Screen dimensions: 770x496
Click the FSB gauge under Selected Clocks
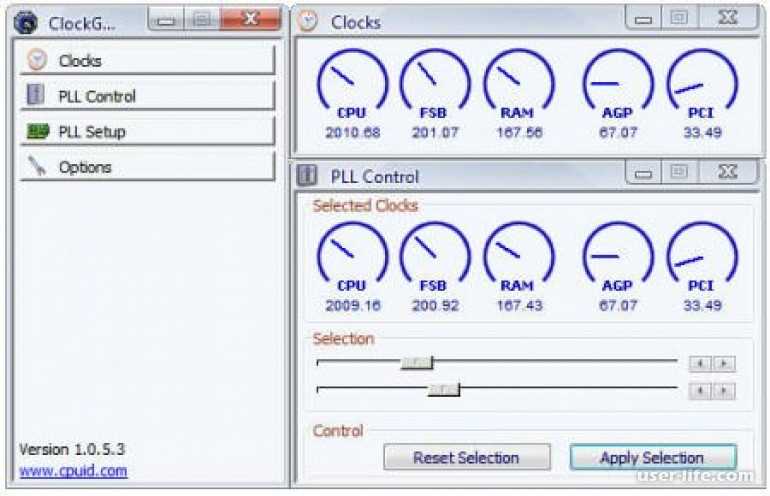(x=435, y=254)
